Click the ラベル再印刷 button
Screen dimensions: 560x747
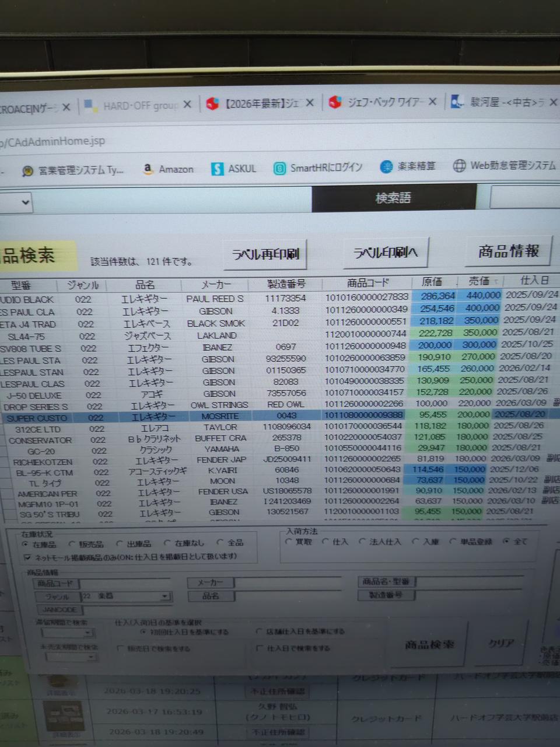[265, 254]
